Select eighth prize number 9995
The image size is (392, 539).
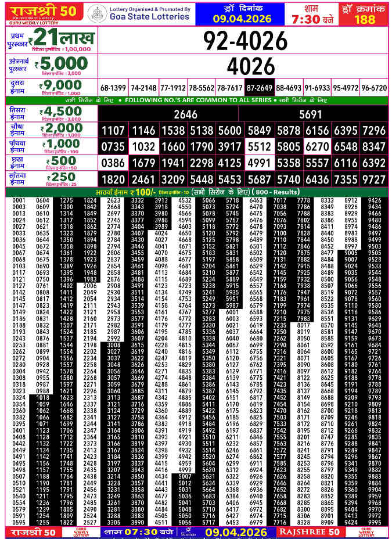(375, 523)
